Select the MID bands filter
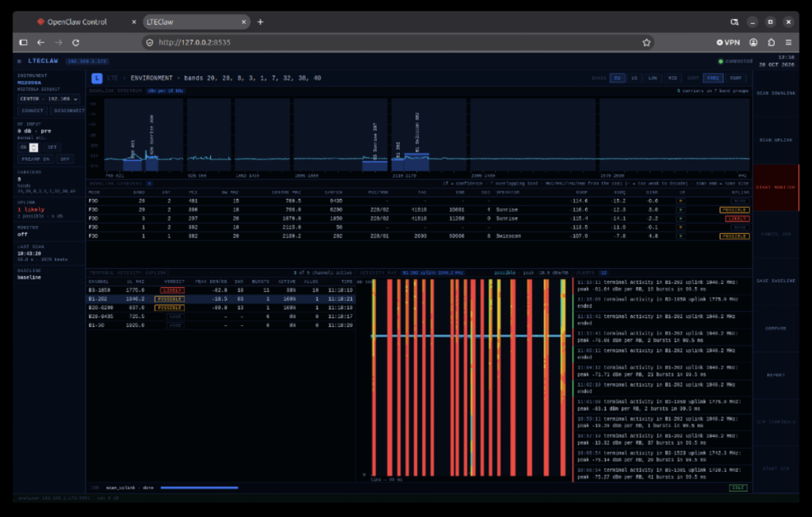 click(x=672, y=79)
